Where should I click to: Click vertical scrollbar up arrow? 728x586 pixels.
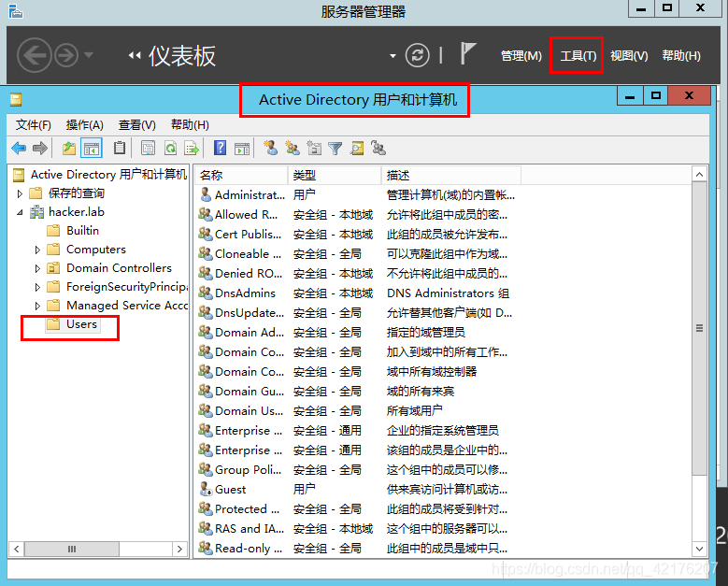tap(700, 175)
